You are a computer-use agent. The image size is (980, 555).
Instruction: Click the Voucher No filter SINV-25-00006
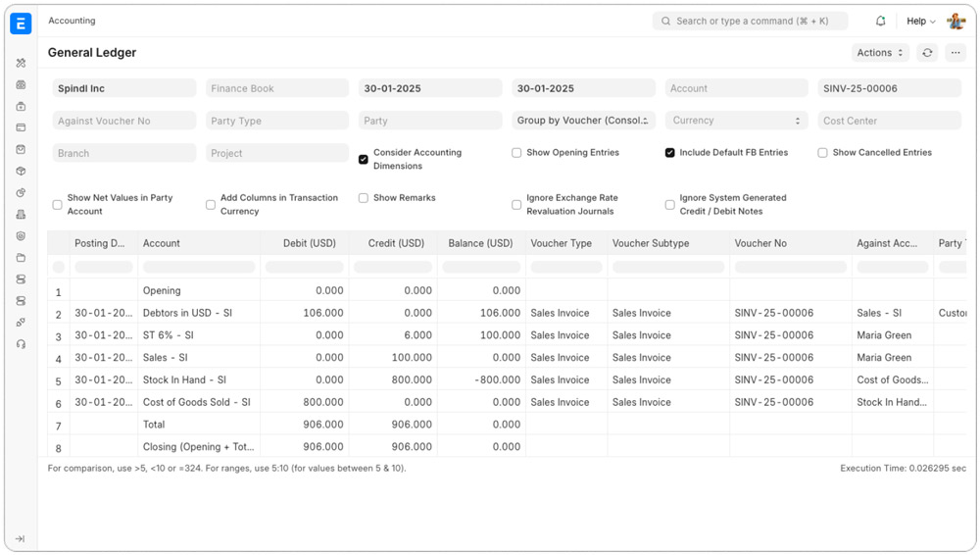890,88
